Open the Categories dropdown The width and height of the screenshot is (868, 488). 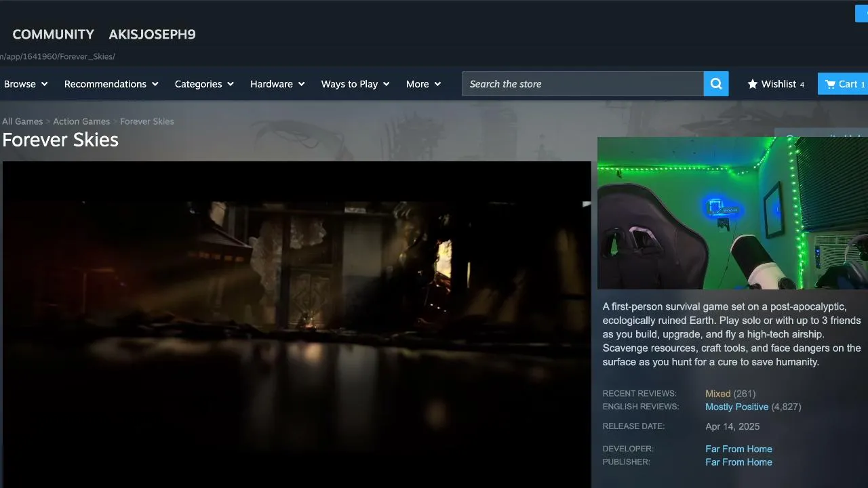204,84
